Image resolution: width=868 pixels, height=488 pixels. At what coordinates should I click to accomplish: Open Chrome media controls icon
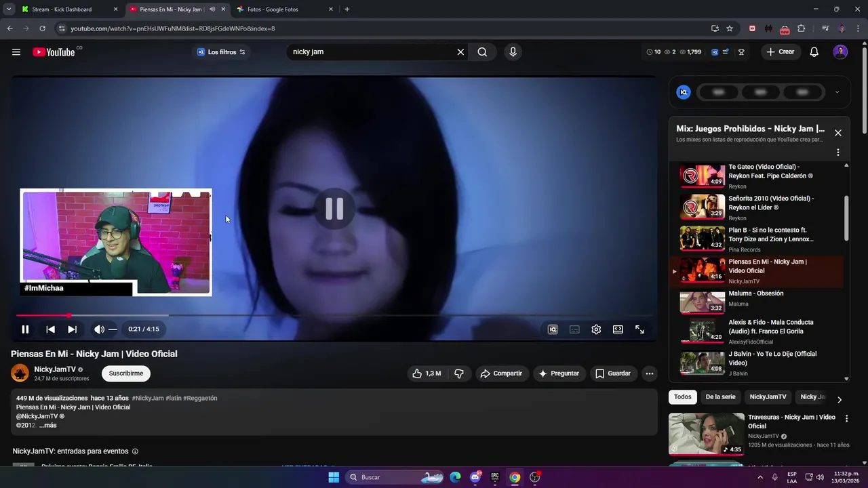pyautogui.click(x=825, y=28)
